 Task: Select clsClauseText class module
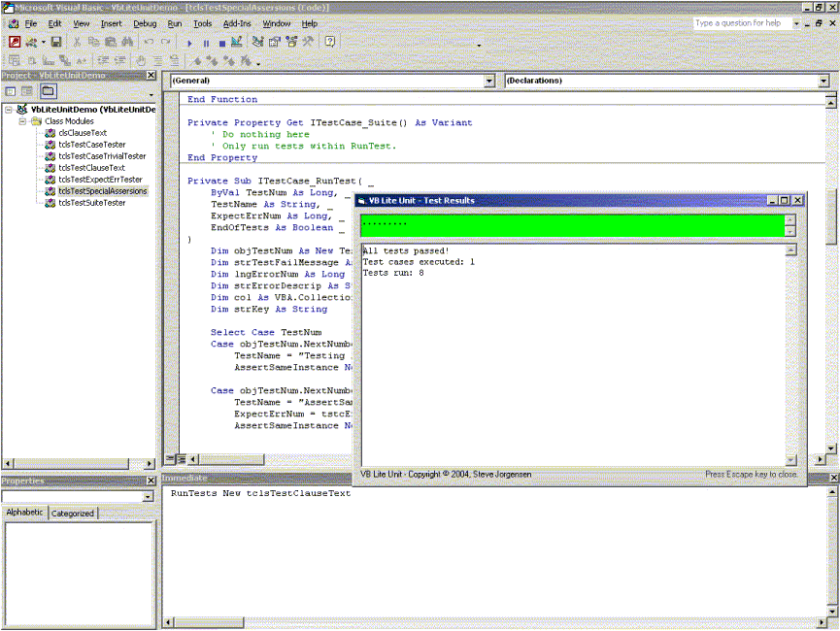pyautogui.click(x=83, y=133)
